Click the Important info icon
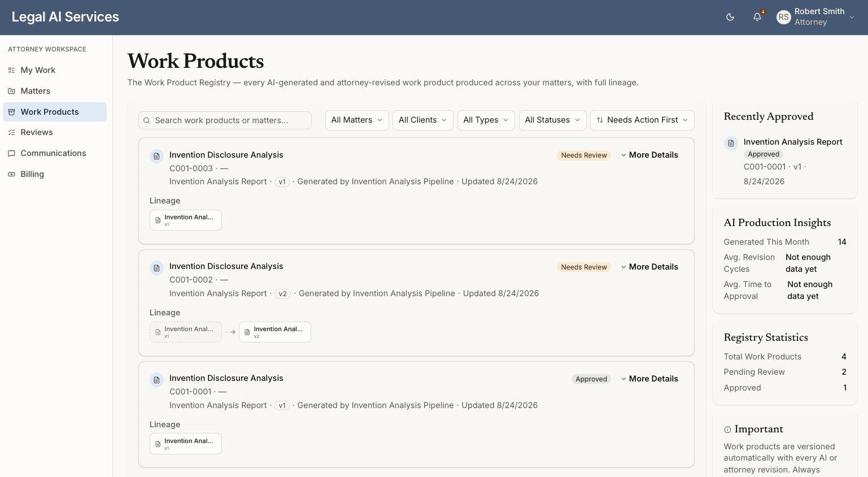Viewport: 868px width, 477px height. point(727,430)
